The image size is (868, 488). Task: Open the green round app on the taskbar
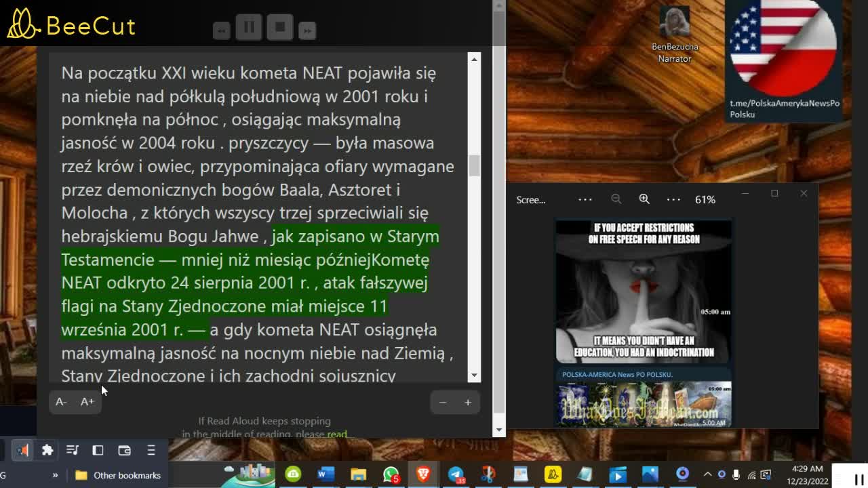293,474
